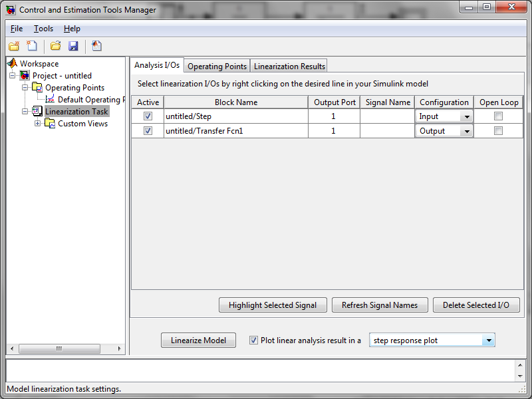Select Workspace in the tree
532x399 pixels.
click(39, 63)
